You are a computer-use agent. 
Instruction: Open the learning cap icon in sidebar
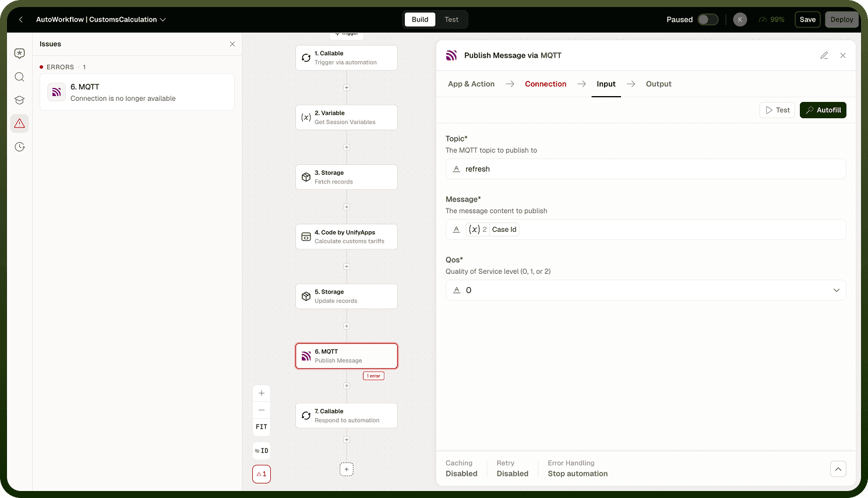[x=20, y=100]
